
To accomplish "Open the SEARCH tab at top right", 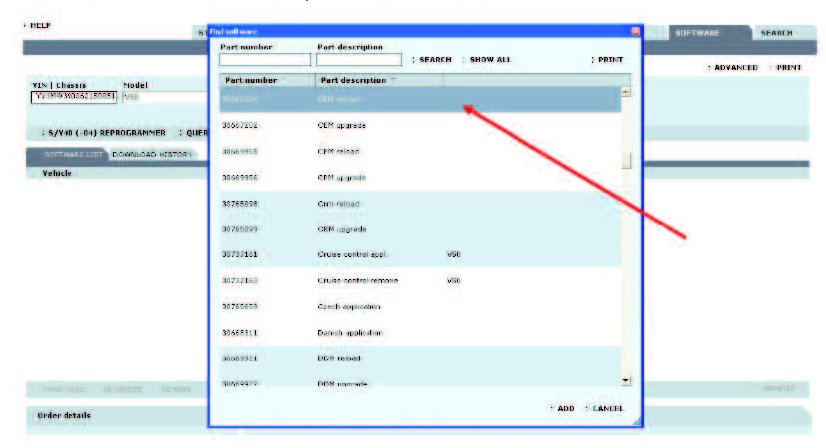I will 776,33.
